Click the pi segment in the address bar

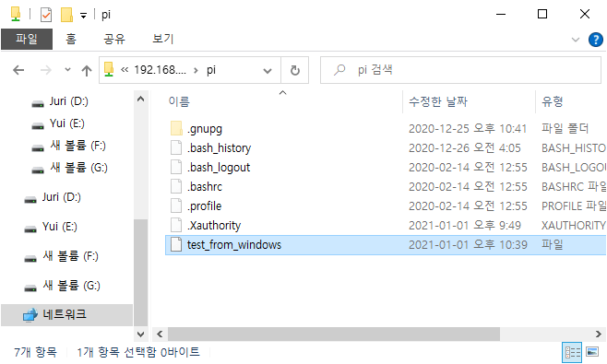coord(211,70)
